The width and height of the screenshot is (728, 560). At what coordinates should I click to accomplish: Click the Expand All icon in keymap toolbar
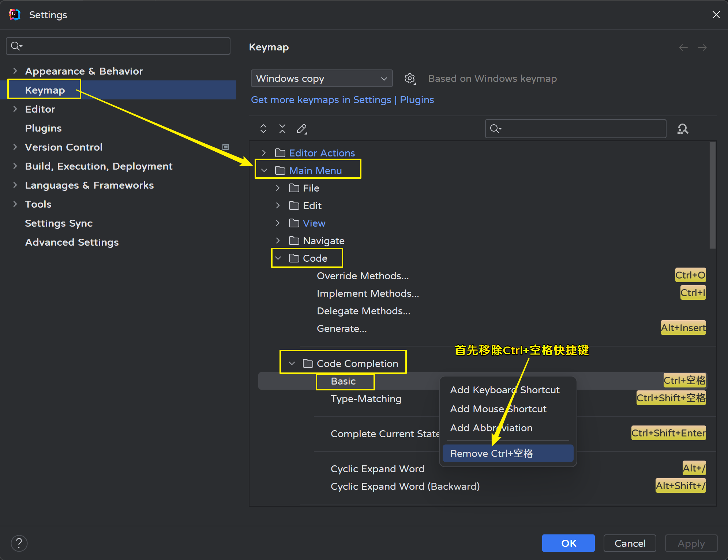263,129
